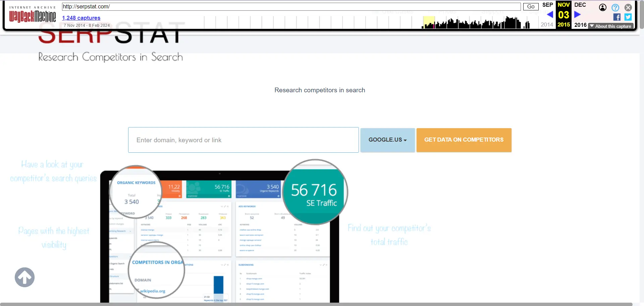This screenshot has height=306, width=644.
Task: Click the Go button
Action: [x=531, y=6]
